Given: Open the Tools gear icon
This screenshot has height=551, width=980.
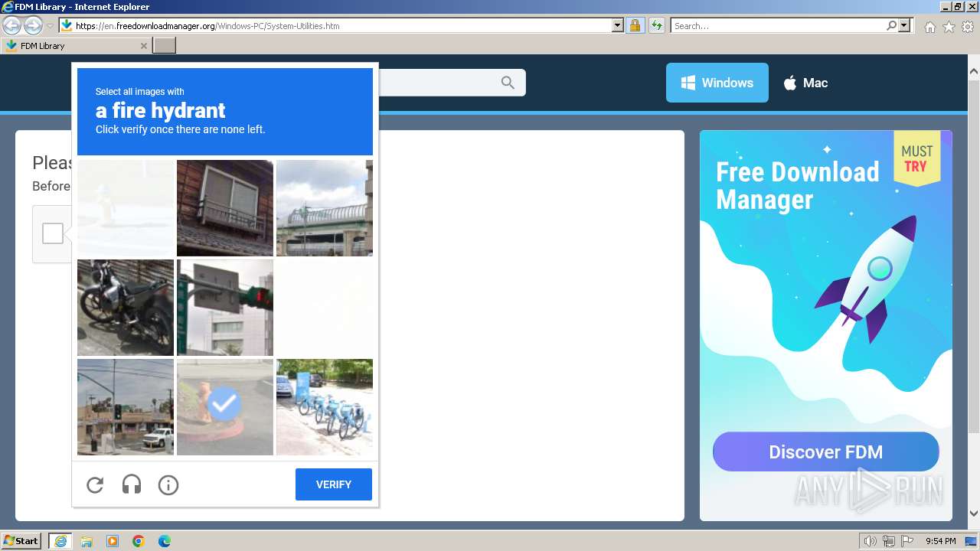Looking at the screenshot, I should [968, 27].
